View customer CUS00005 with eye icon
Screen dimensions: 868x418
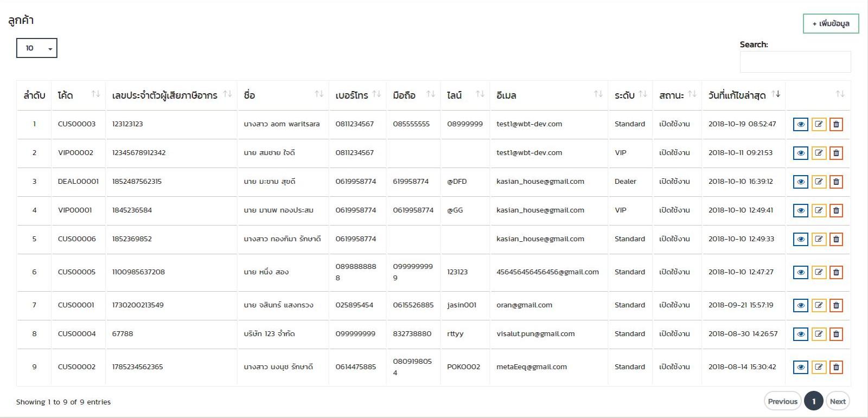click(800, 272)
